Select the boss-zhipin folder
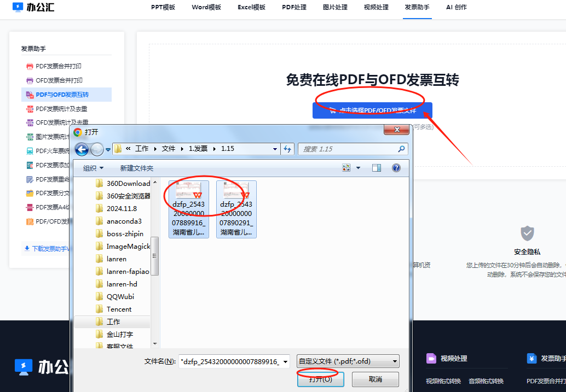This screenshot has height=392, width=566. tap(119, 233)
